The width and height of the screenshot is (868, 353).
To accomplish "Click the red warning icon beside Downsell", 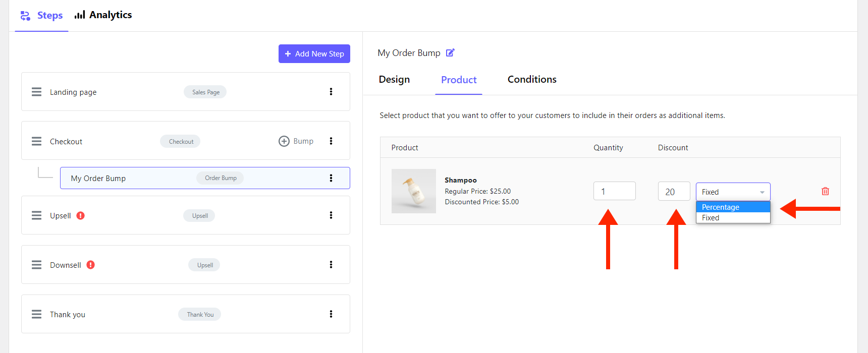I will (x=90, y=265).
